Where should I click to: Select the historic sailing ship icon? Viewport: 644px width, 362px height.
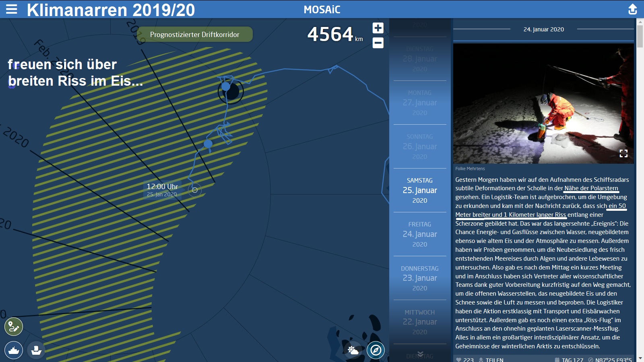[36, 350]
